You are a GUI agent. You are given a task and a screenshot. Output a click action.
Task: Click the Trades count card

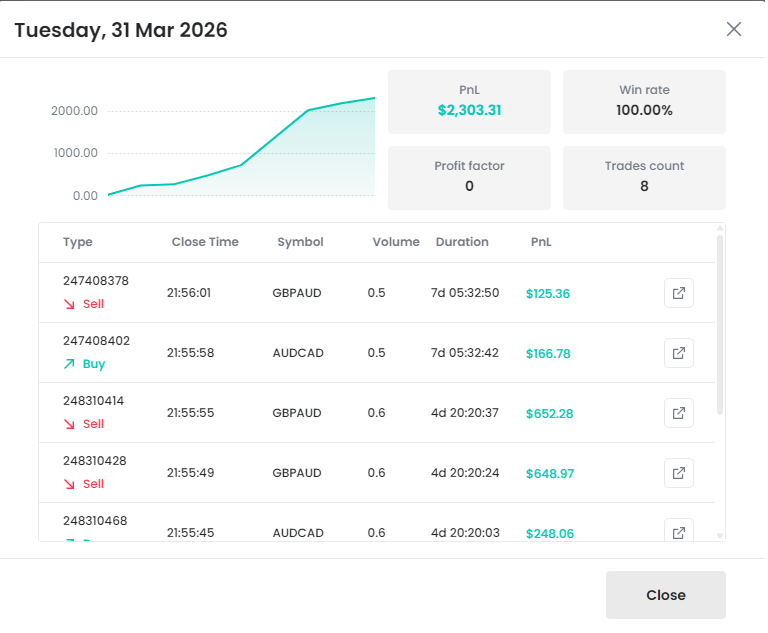coord(644,177)
